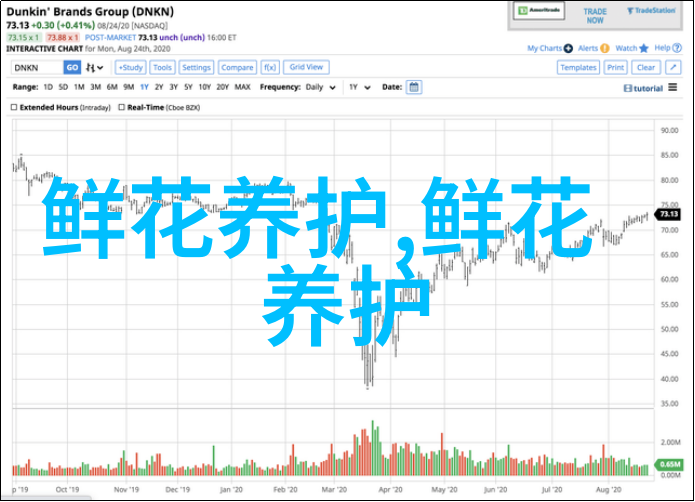Open the Tools menu button
695x502 pixels.
pos(162,68)
